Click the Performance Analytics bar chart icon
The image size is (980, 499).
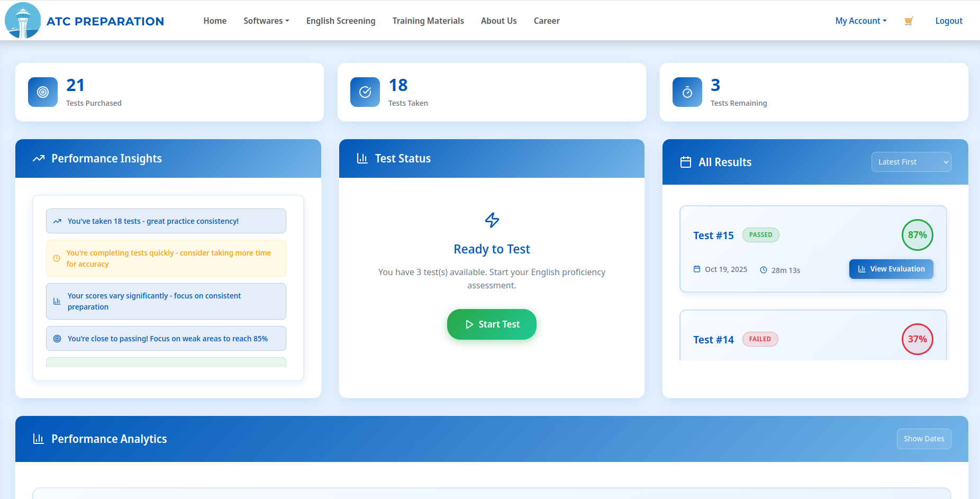point(39,439)
